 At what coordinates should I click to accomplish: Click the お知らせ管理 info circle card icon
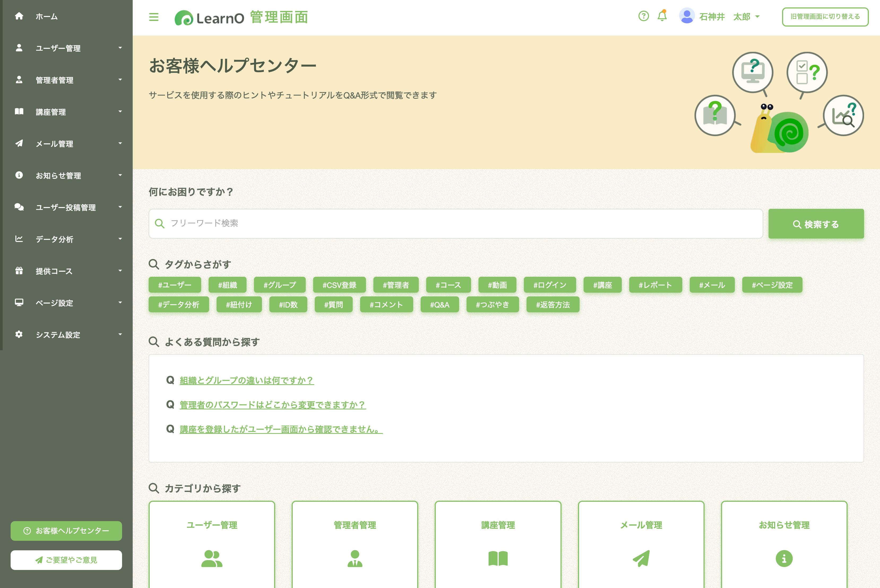(x=784, y=558)
